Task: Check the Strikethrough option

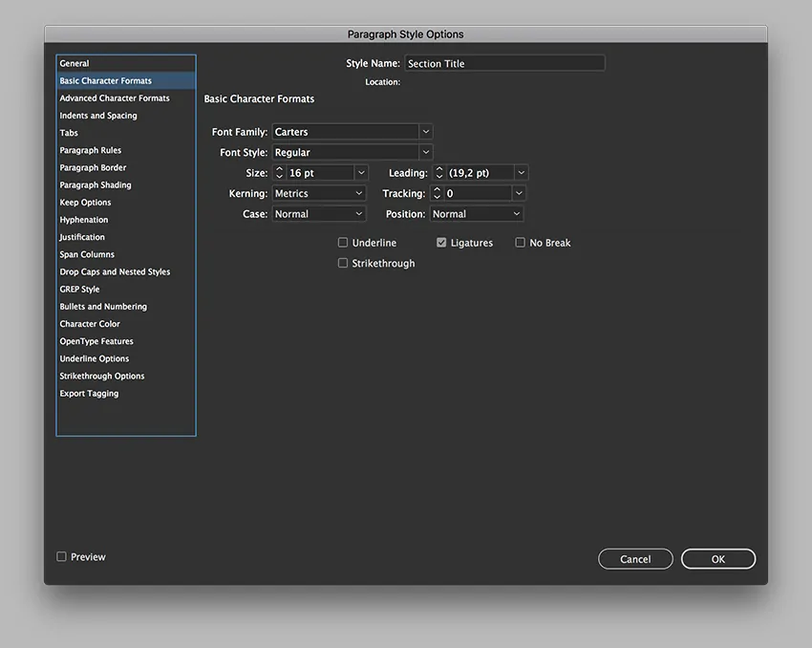Action: [343, 263]
